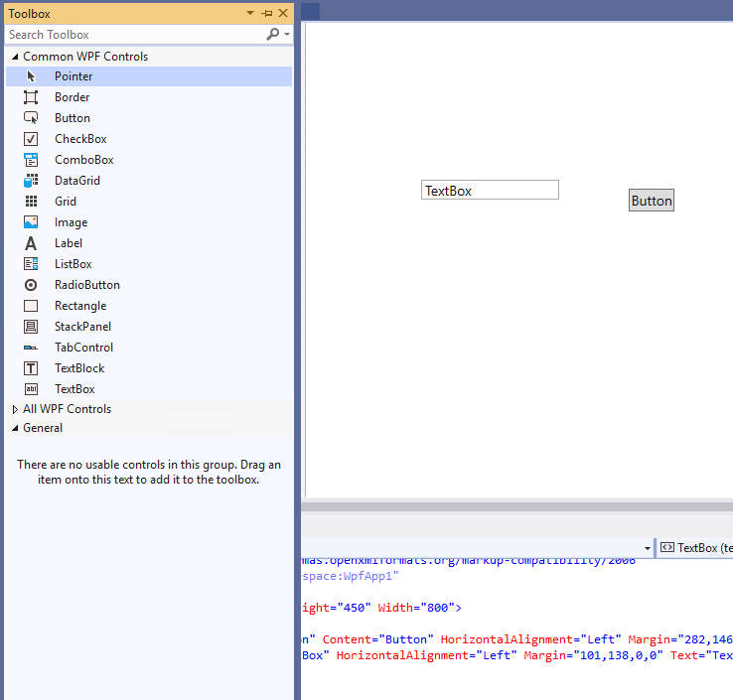Click the RadioButton label in Toolbox
This screenshot has width=733, height=700.
pos(87,285)
